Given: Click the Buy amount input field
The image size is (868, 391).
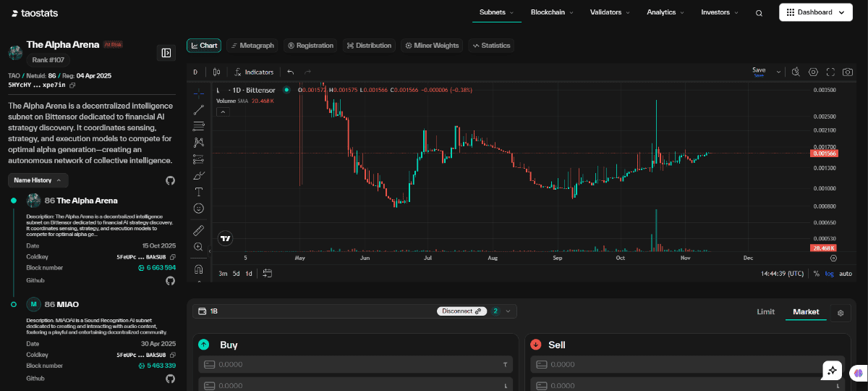Looking at the screenshot, I should pos(355,364).
